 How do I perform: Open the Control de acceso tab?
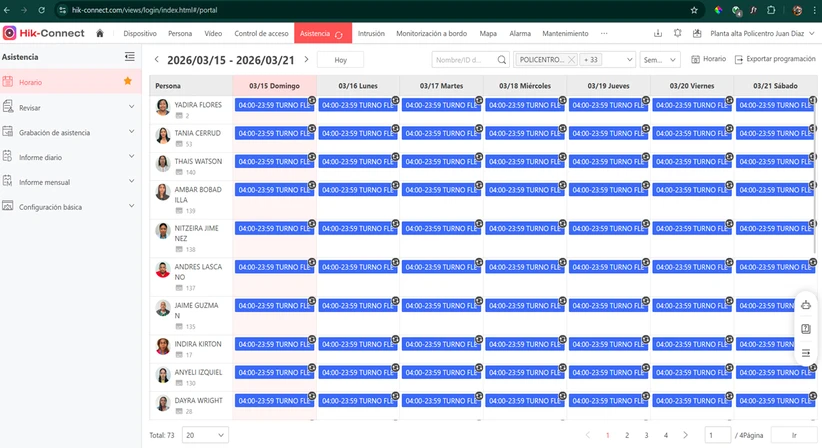tap(261, 33)
